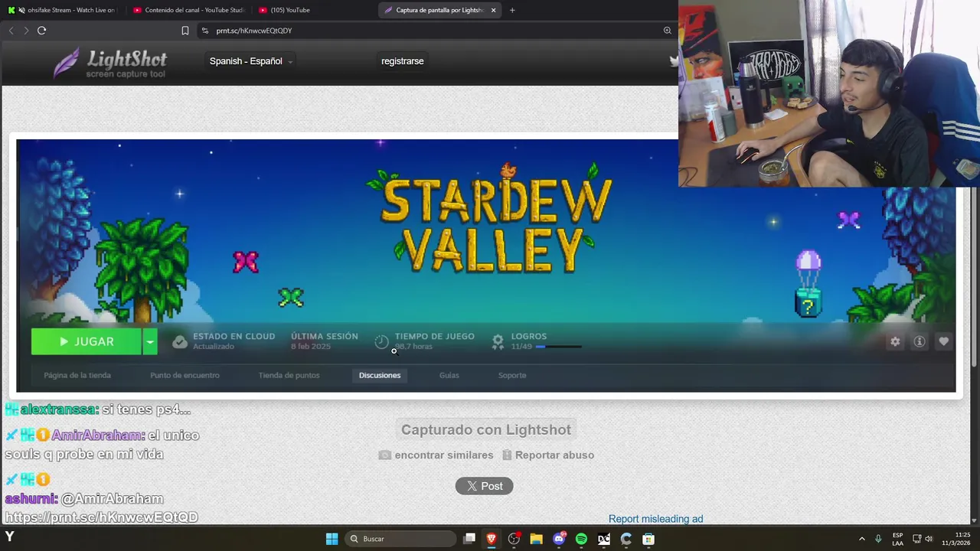
Task: Open network status in system tray
Action: point(917,539)
